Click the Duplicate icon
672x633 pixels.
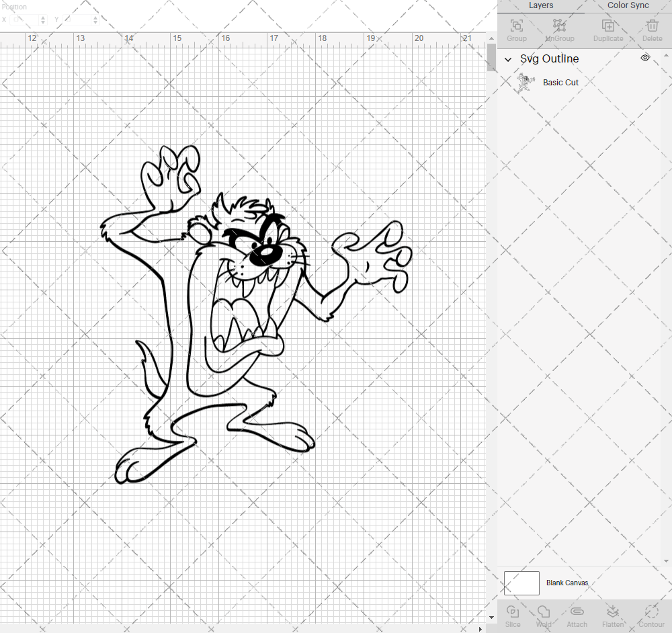point(608,30)
